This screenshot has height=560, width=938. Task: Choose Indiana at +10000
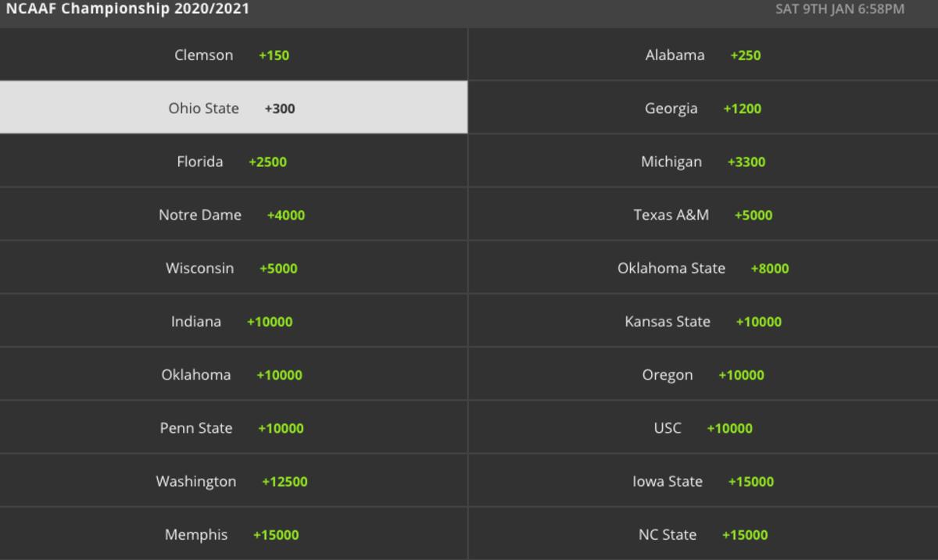coord(233,321)
